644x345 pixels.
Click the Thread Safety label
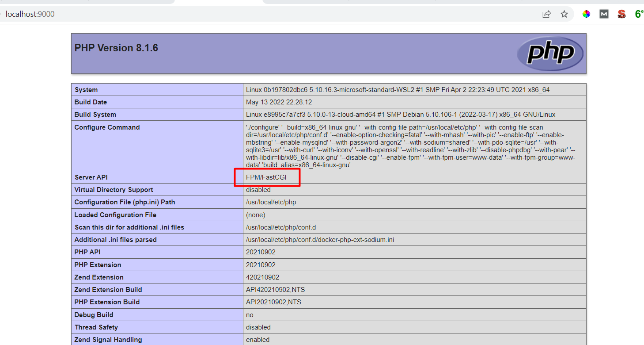point(96,327)
